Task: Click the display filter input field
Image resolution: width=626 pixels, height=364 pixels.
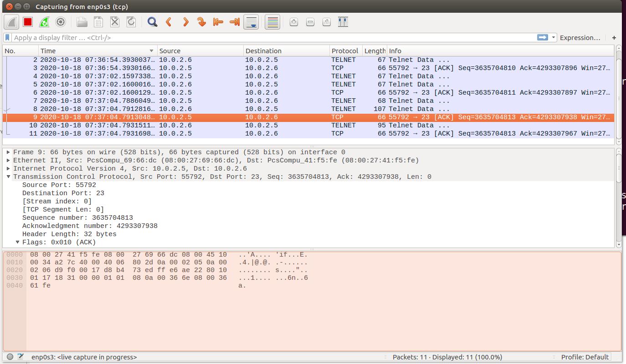Action: pos(273,38)
